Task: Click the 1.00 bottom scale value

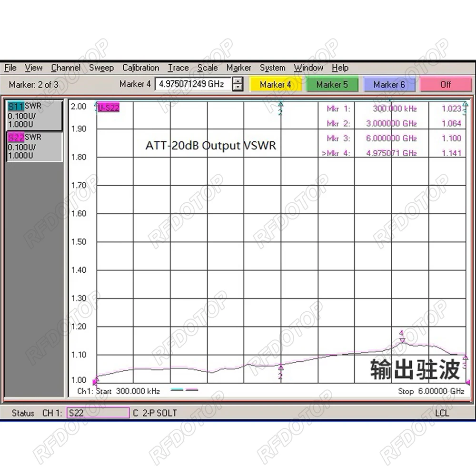Action: pos(79,380)
